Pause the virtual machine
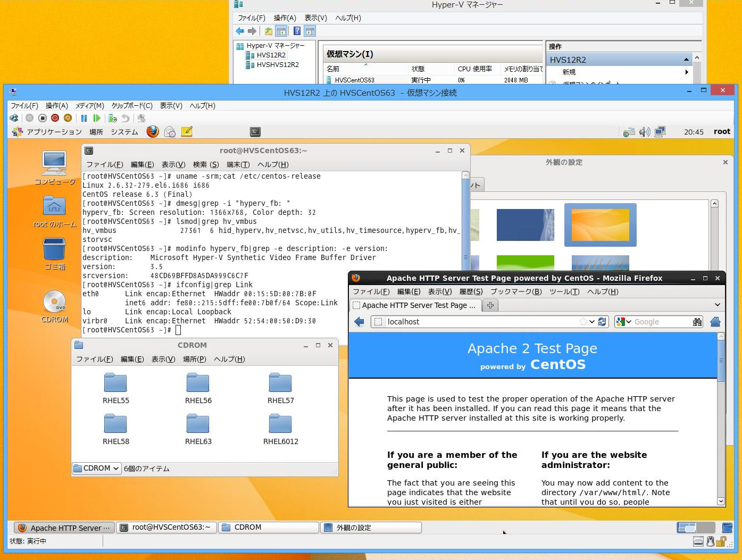 (84, 118)
